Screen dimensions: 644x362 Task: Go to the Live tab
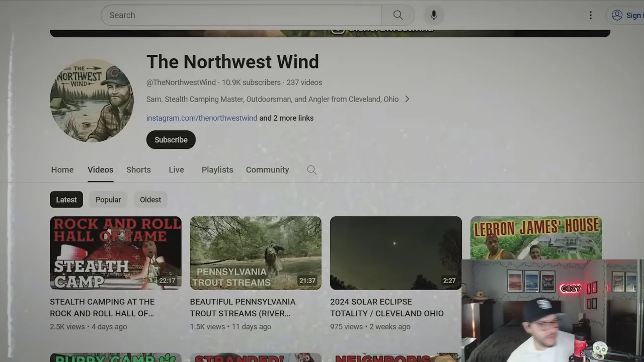[176, 170]
